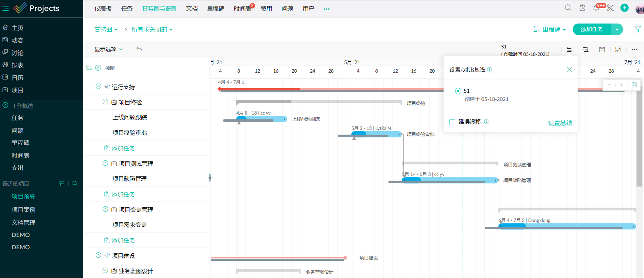This screenshot has width=644, height=278.
Task: Expand the 所有未关闭的 filter dropdown
Action: pos(152,29)
